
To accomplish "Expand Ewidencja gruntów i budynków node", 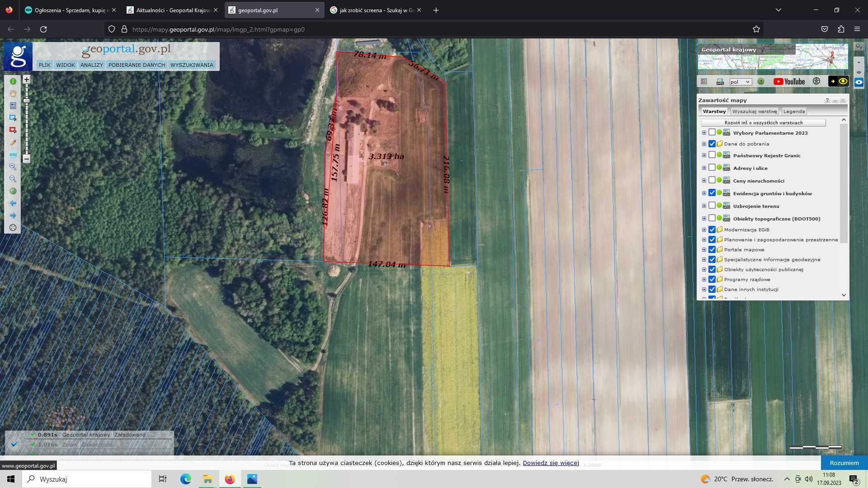I will point(704,193).
